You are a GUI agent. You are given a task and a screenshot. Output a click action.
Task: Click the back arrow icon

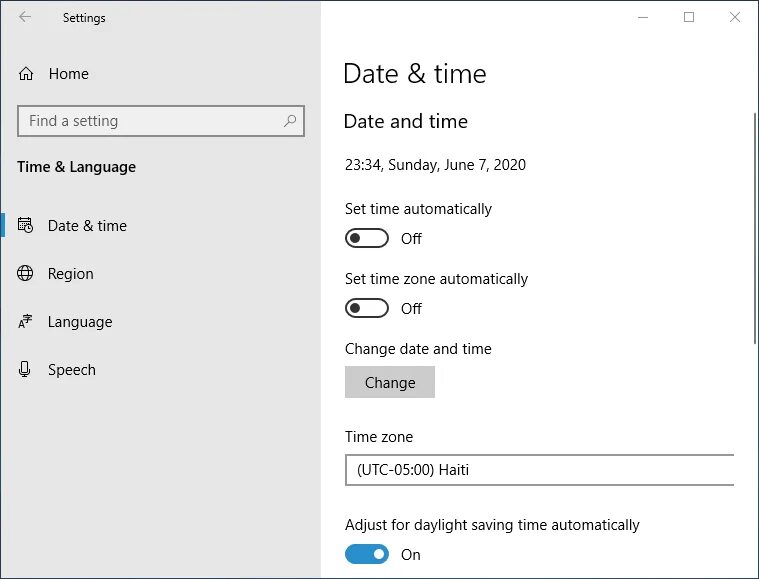(25, 17)
